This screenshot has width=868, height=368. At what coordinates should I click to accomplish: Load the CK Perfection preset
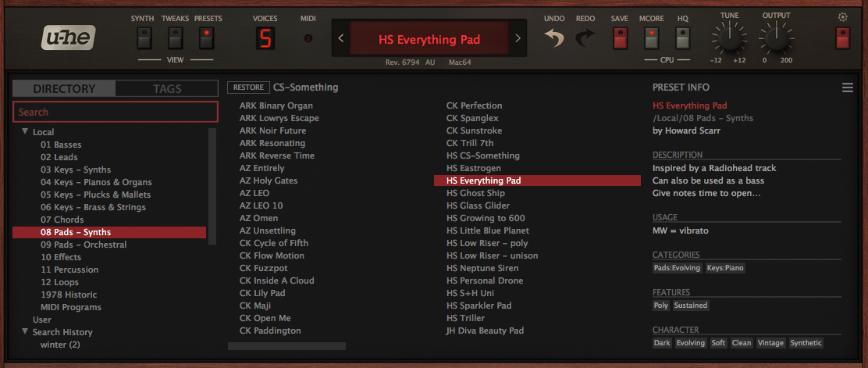tap(475, 105)
